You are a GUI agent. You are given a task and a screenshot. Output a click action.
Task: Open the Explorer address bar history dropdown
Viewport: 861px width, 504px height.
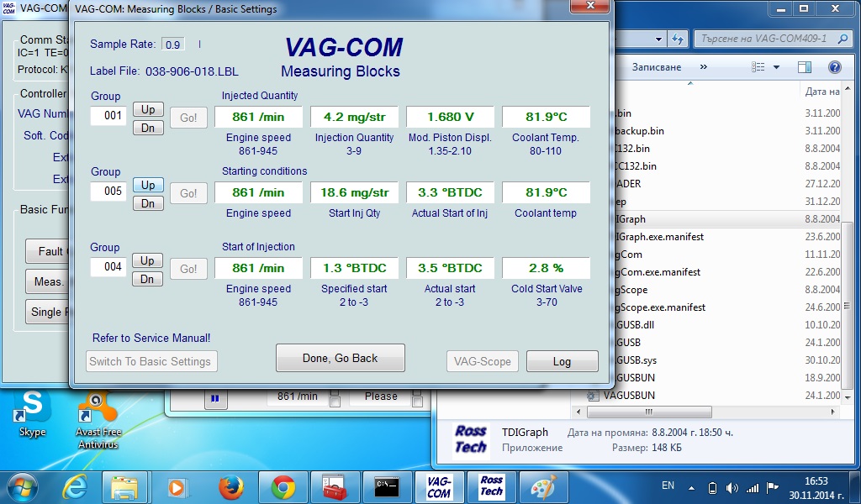pos(657,39)
